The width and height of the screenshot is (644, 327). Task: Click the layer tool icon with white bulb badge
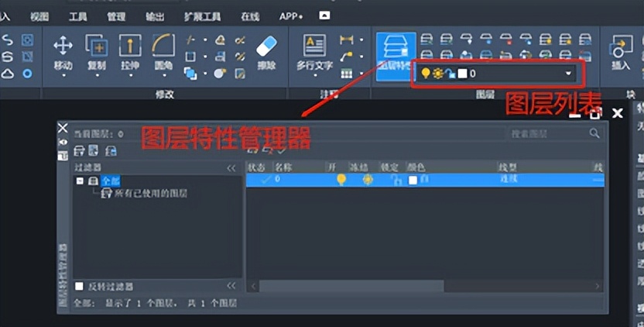(x=466, y=40)
